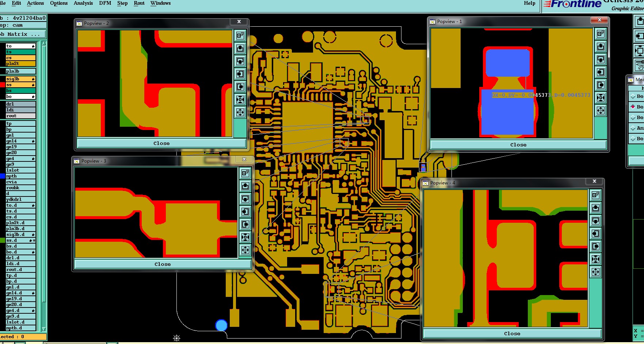
Task: Click zoom-in arrows icon in Popview 4
Action: (x=595, y=259)
